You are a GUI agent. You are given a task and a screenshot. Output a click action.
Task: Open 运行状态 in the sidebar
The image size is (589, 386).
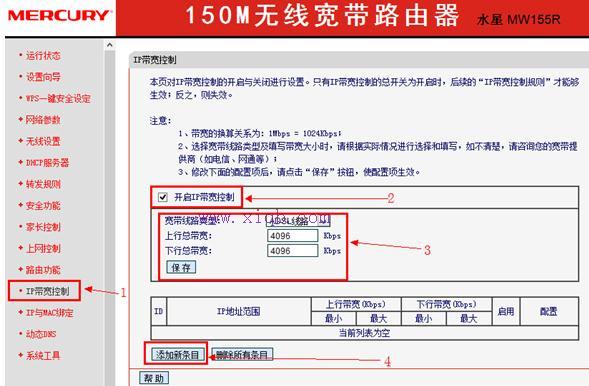tap(43, 56)
